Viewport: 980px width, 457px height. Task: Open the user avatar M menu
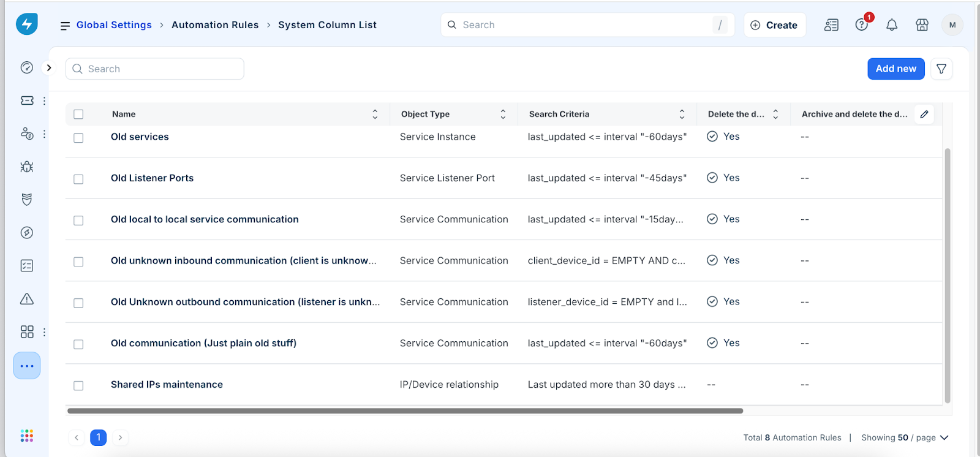(x=952, y=25)
